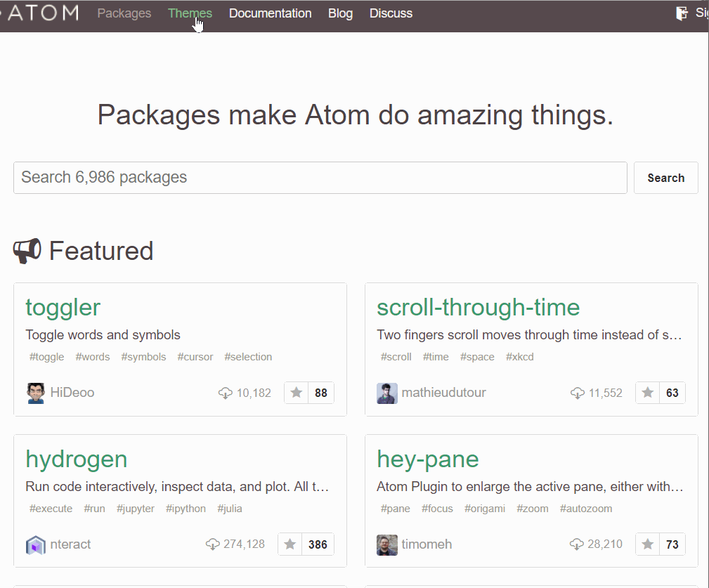709x588 pixels.
Task: Select the #focus tag
Action: point(437,509)
